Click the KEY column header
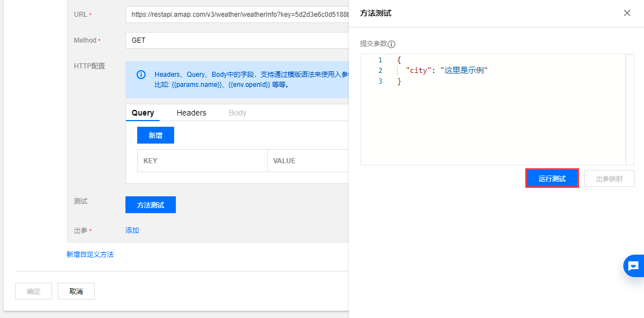 point(203,161)
